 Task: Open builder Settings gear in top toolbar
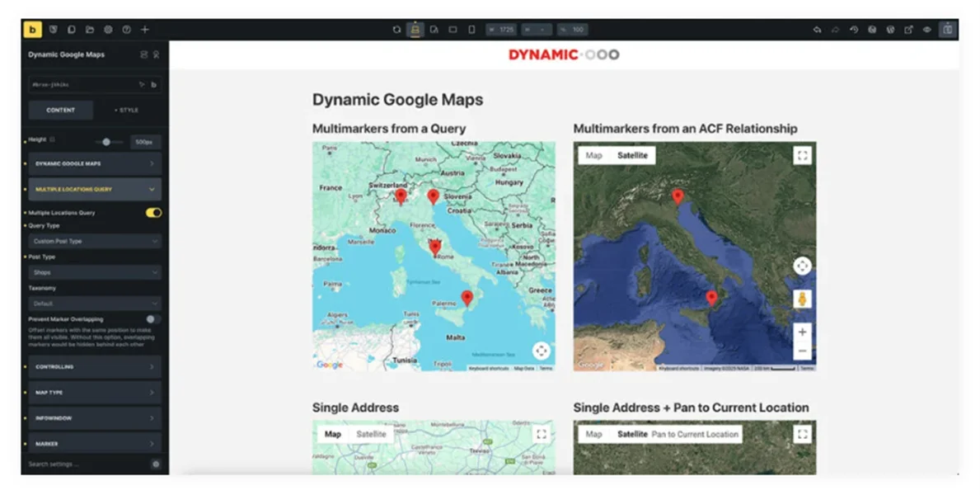pyautogui.click(x=108, y=30)
